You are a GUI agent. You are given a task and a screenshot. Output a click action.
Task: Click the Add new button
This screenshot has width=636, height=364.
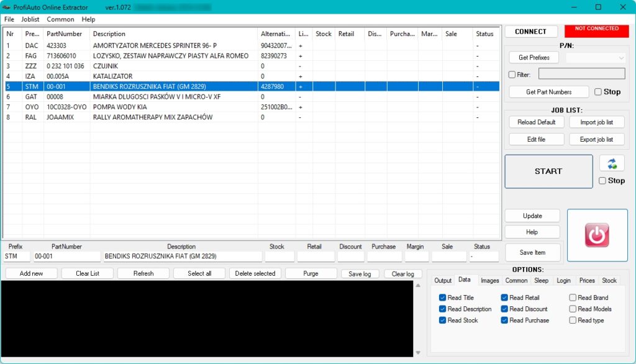coord(31,273)
